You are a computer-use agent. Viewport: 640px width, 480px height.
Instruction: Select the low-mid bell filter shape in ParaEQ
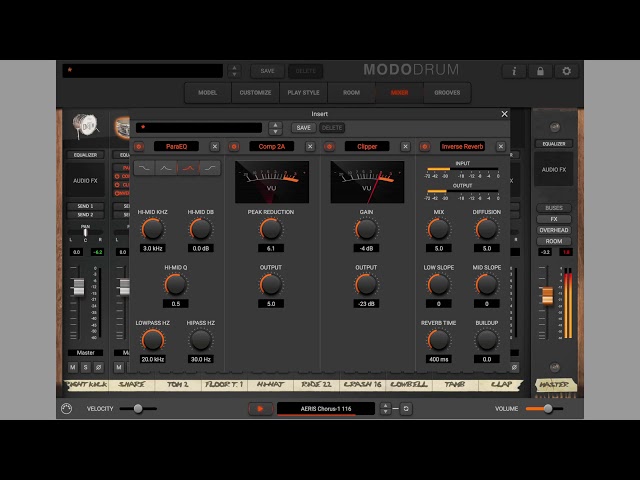click(166, 168)
